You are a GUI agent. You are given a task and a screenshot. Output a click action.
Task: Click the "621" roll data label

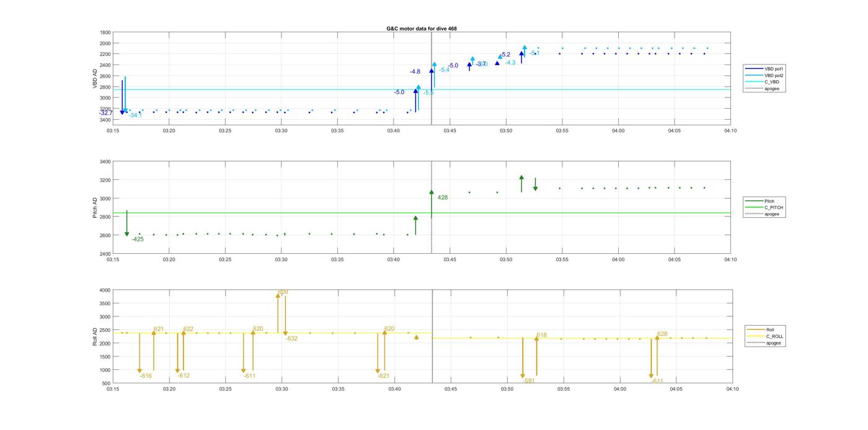[x=159, y=329]
